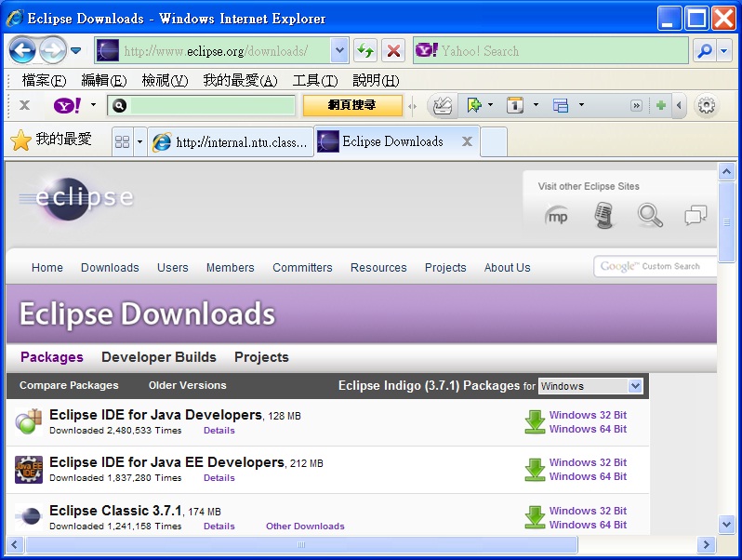Show more toolbar buttons chevron
This screenshot has width=742, height=560.
point(637,105)
